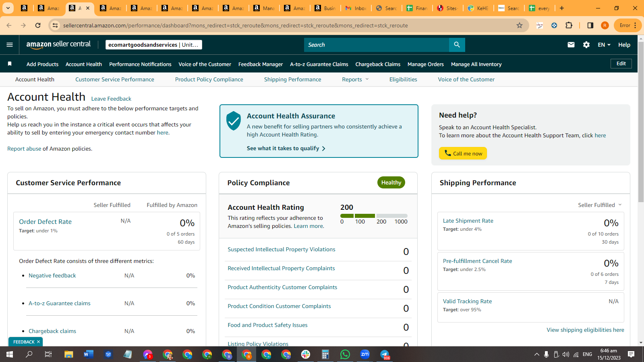Close the FEEDBACK widget with the X

(39, 342)
